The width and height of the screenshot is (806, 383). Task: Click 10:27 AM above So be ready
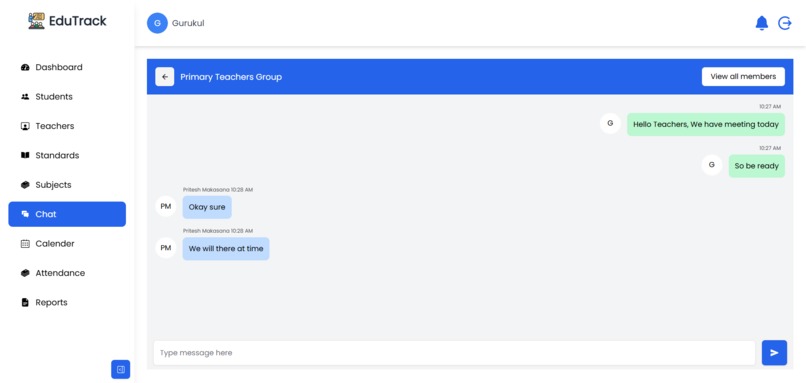click(x=770, y=148)
